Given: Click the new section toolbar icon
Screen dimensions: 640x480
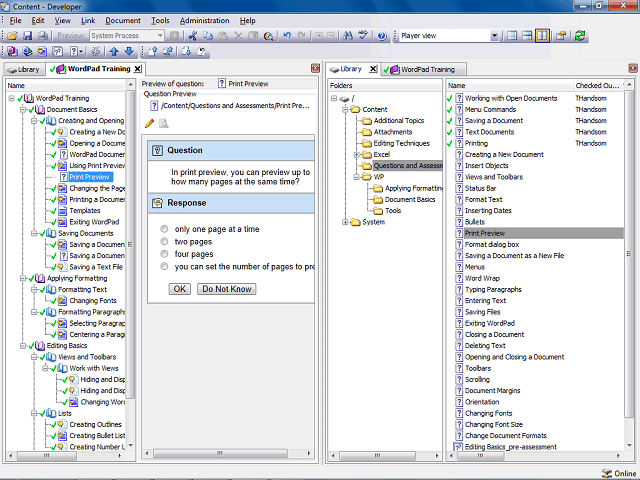Looking at the screenshot, I should click(x=27, y=51).
